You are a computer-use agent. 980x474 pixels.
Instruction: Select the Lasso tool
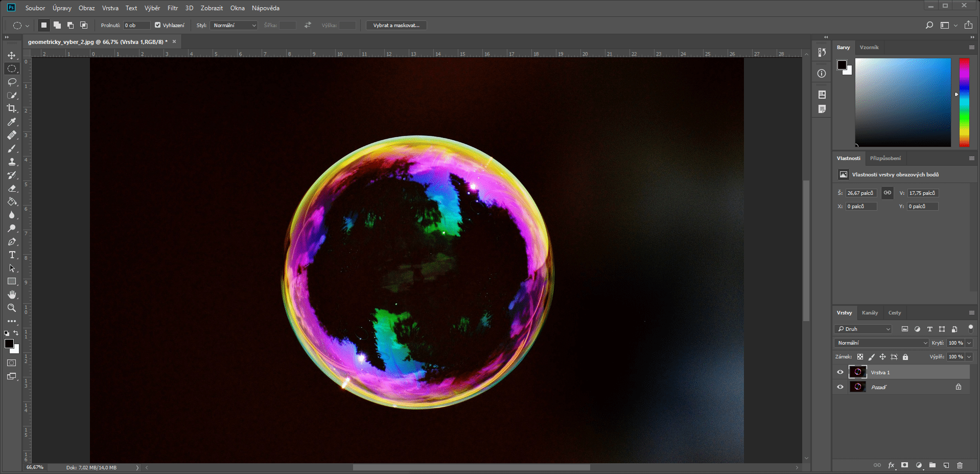tap(12, 82)
